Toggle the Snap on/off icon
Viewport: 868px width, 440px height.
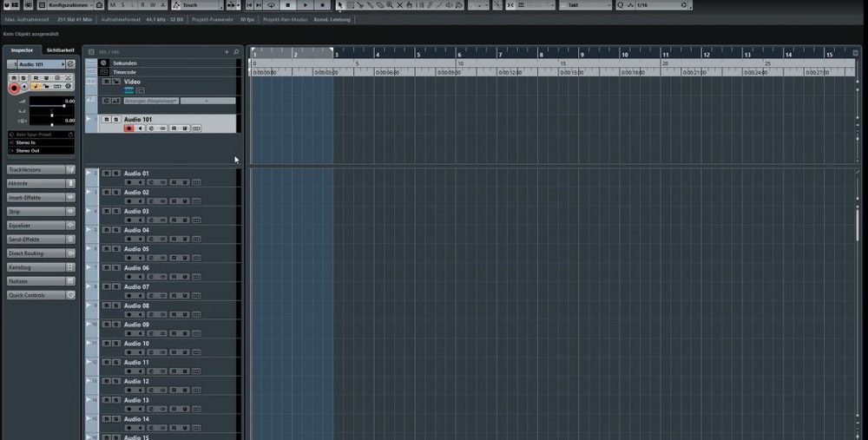pos(511,5)
